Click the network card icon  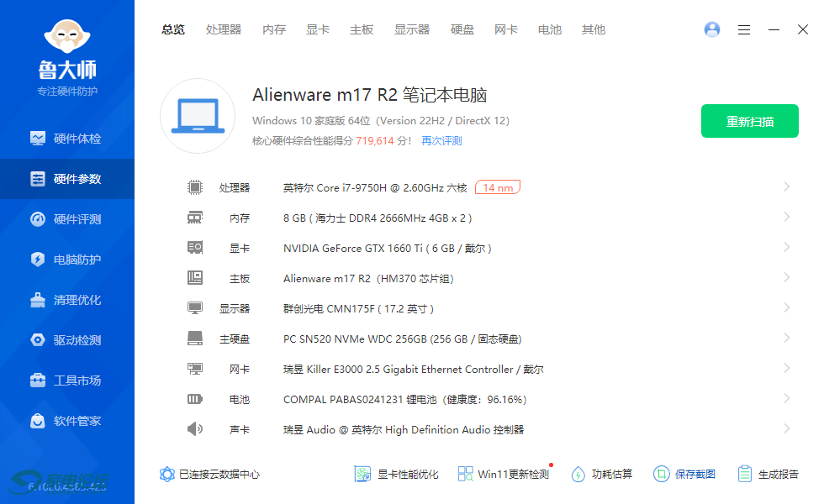point(195,369)
